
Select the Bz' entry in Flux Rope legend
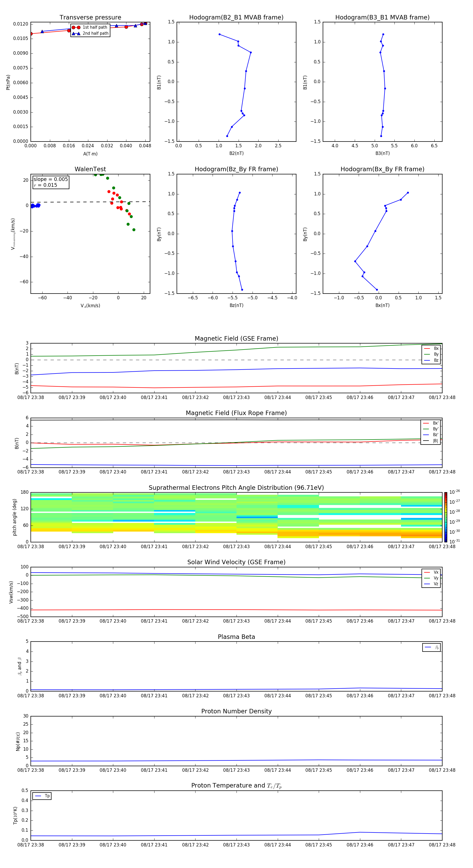click(x=431, y=435)
